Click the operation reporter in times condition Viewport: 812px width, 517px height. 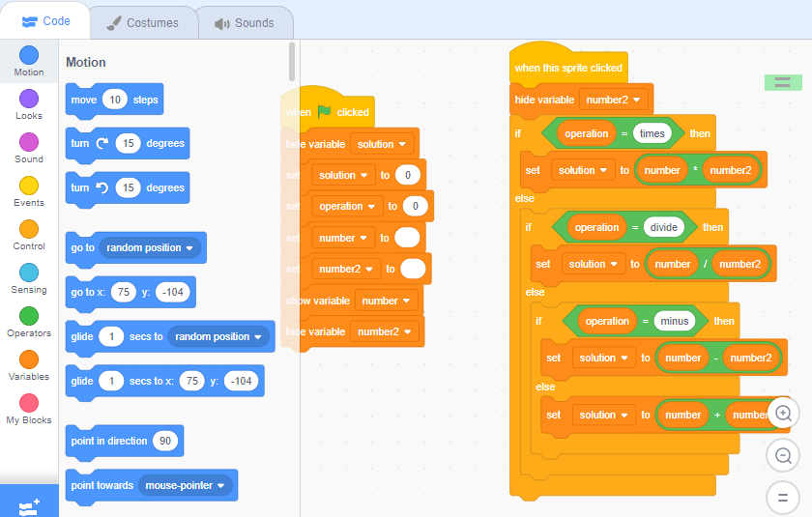pos(586,133)
